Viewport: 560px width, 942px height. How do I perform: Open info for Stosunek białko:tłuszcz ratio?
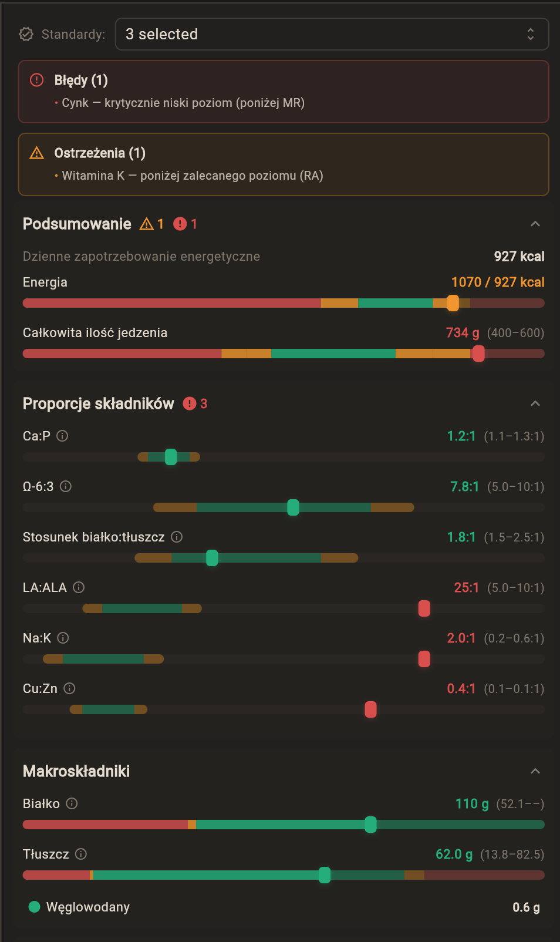(176, 537)
